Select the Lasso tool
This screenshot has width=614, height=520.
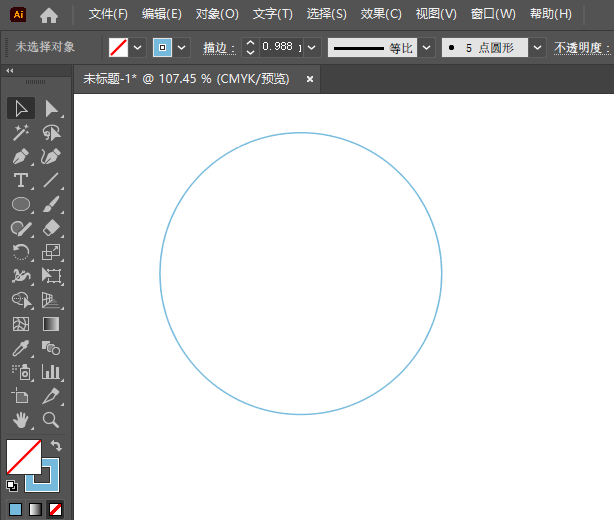coord(51,133)
